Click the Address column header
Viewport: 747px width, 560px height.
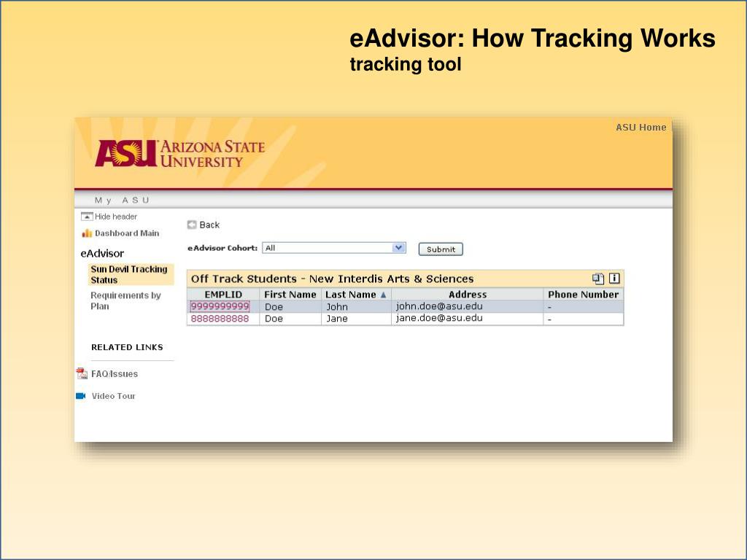tap(468, 295)
